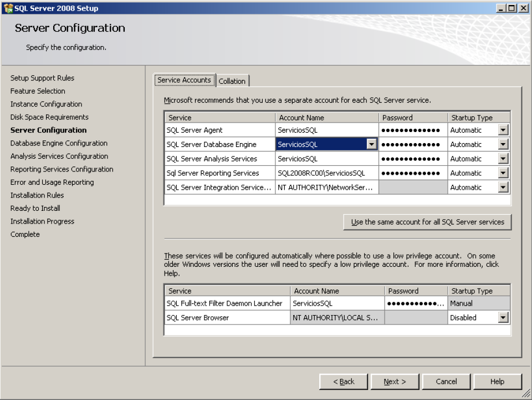Open the Account Name dropdown for SQL Server Database Engine

pos(373,144)
